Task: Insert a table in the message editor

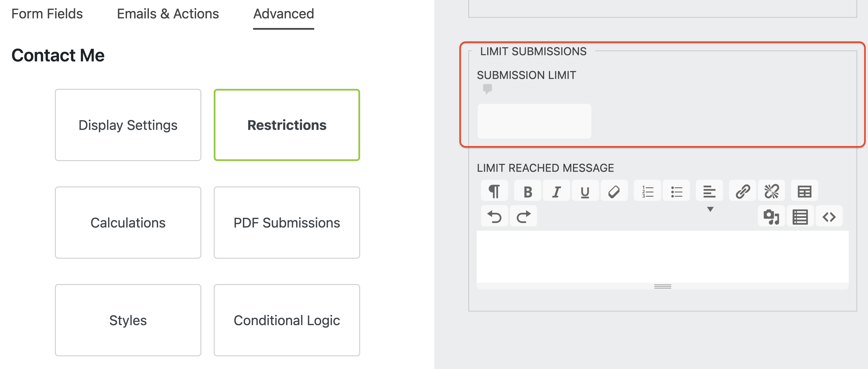Action: pos(804,190)
